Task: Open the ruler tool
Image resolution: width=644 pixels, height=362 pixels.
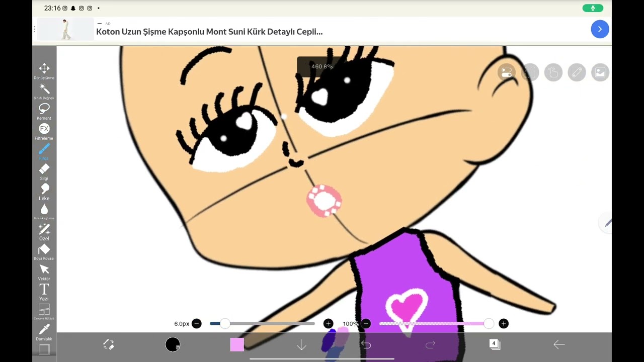Action: coord(577,73)
